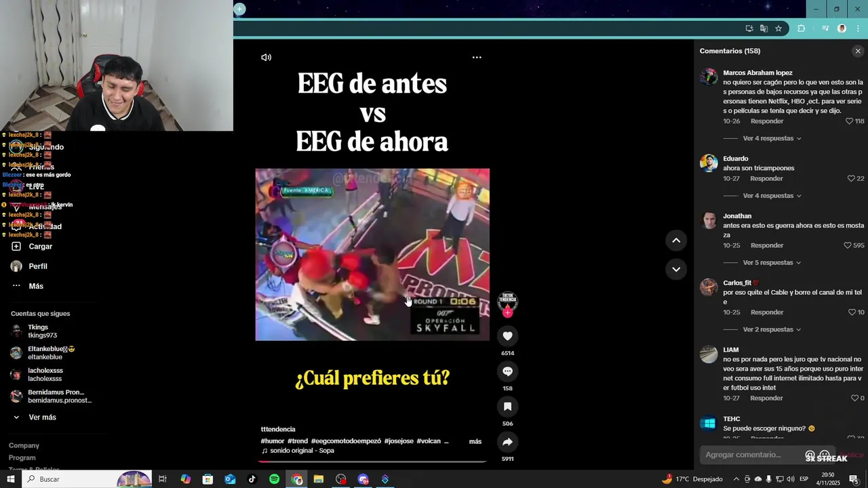The height and width of the screenshot is (488, 868).
Task: Expand 'Ver más' followed accounts list
Action: (42, 418)
